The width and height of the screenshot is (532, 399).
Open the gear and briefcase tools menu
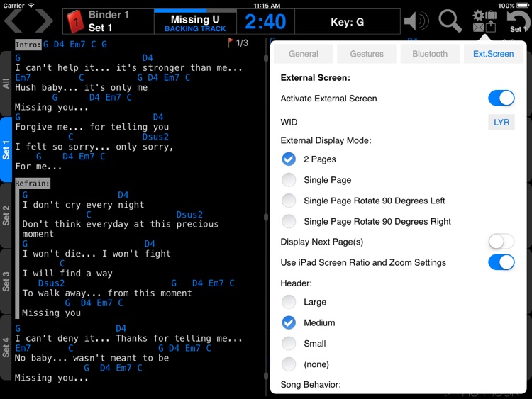click(x=485, y=21)
